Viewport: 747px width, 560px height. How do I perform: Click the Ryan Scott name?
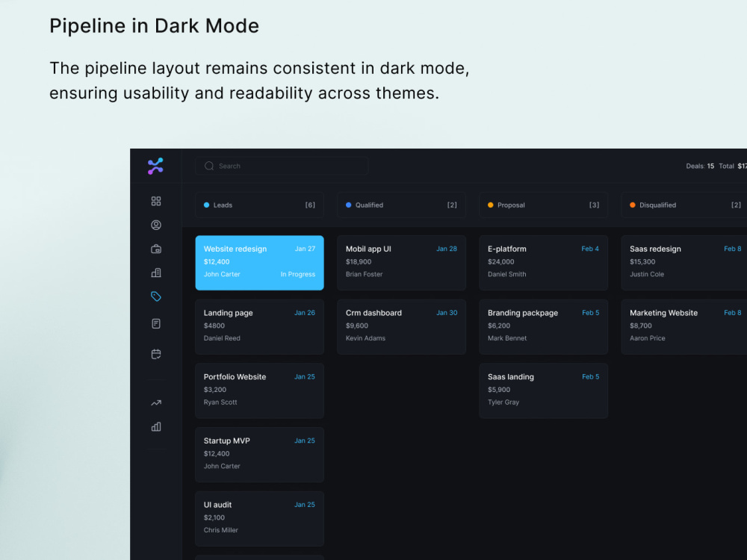click(220, 402)
